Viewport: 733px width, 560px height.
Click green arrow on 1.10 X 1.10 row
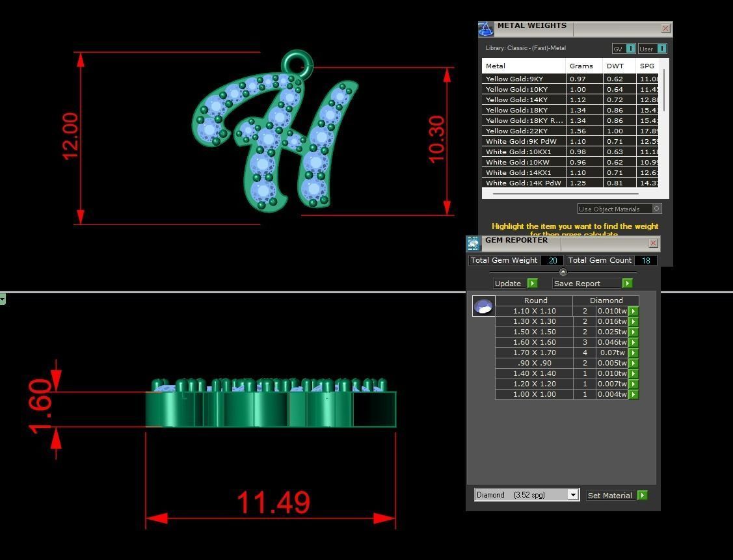633,312
